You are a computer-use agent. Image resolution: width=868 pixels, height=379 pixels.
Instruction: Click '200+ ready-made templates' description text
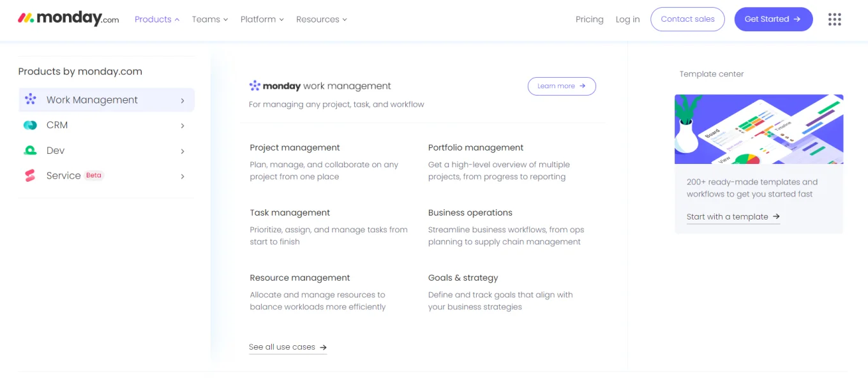752,188
